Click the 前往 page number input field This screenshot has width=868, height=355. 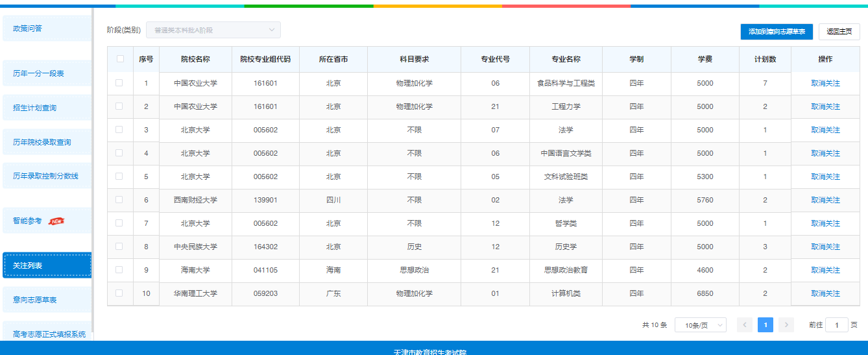(x=837, y=325)
